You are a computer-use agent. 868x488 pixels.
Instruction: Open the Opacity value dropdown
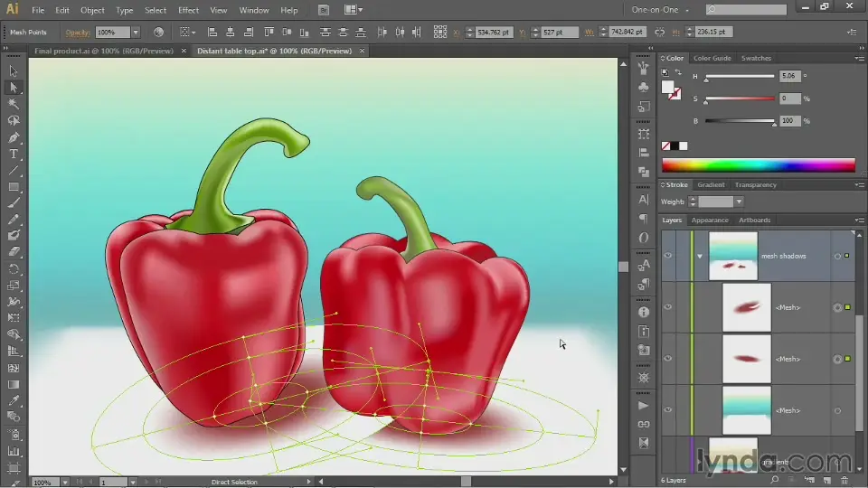coord(136,33)
